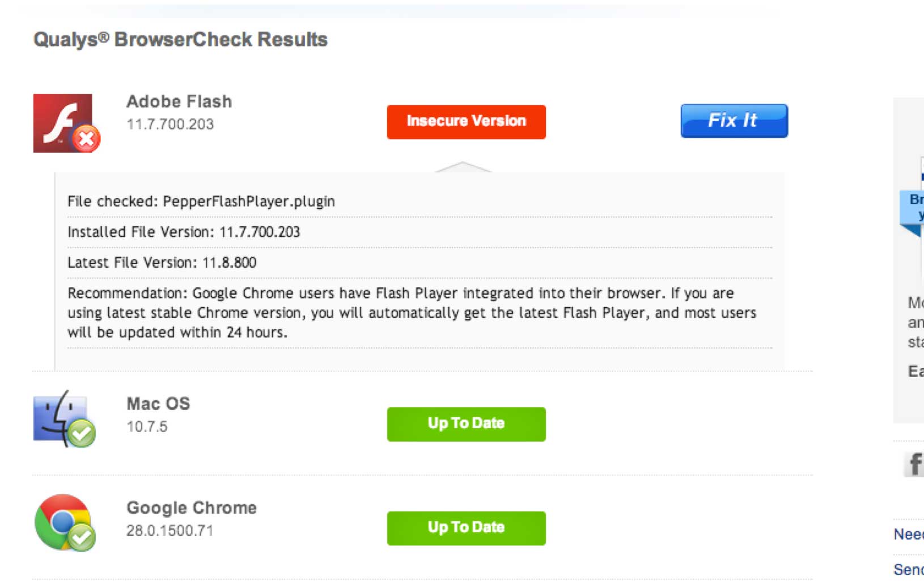Click the Latest File Version 11.8.800 row
The image size is (924, 584).
162,263
